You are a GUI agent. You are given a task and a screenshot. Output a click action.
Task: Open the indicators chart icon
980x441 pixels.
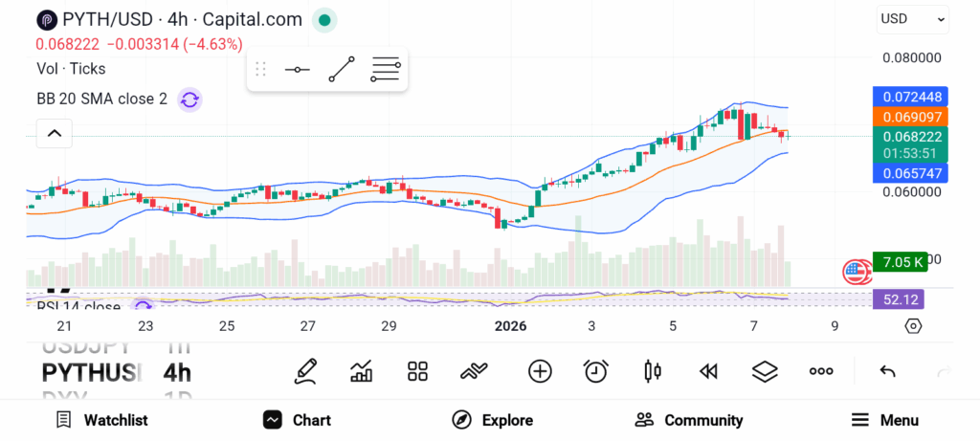point(362,371)
